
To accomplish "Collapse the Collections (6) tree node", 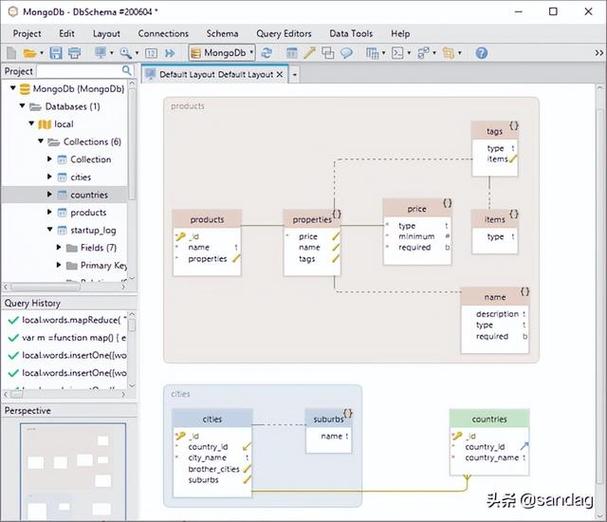I will (41, 141).
